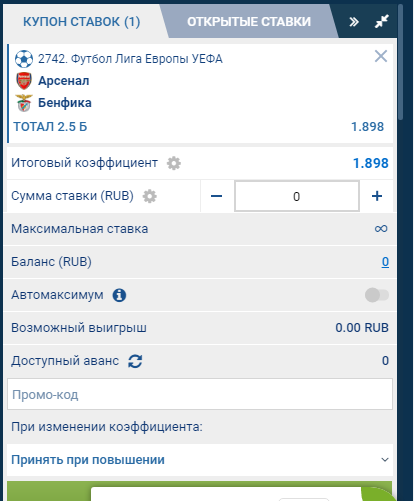Click the football sport icon

(24, 59)
